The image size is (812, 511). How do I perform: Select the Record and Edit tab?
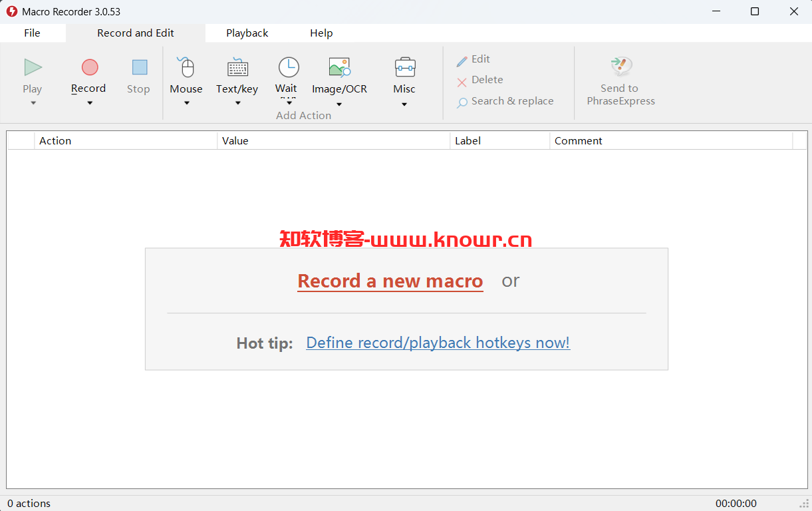coord(136,33)
